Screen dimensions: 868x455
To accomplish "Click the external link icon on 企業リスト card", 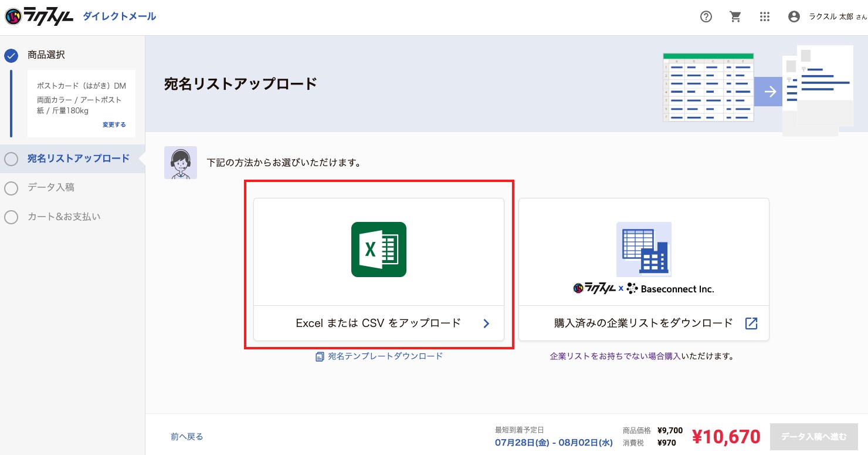I will (x=751, y=323).
